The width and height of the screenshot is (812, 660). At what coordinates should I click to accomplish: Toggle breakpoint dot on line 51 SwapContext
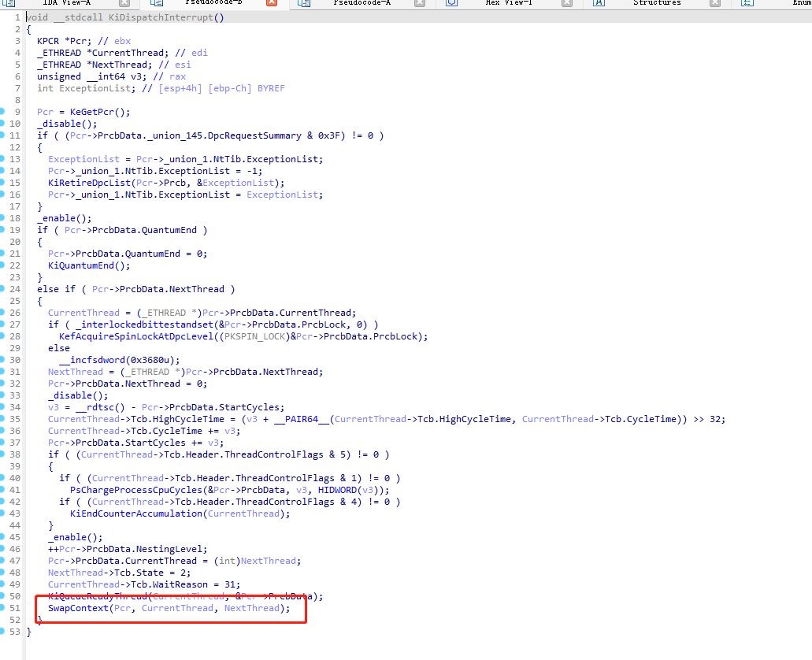pyautogui.click(x=3, y=608)
